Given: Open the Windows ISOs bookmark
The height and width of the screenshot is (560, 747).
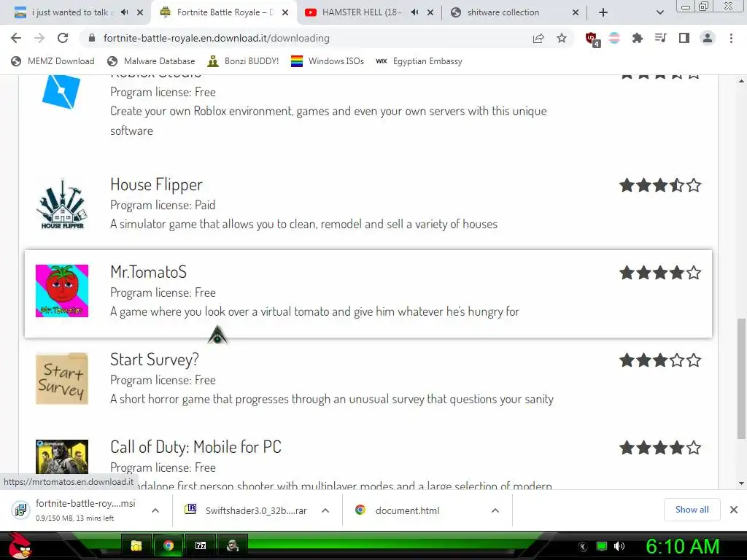Looking at the screenshot, I should [328, 61].
